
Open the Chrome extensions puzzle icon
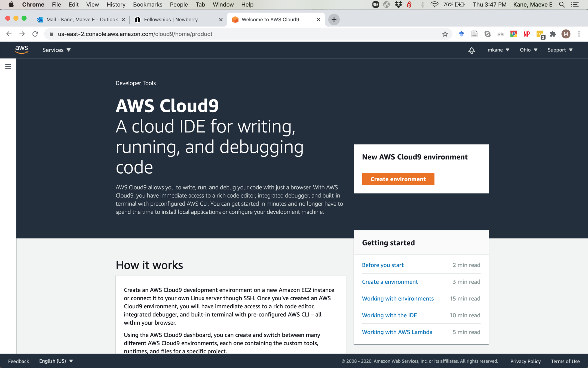click(x=553, y=34)
